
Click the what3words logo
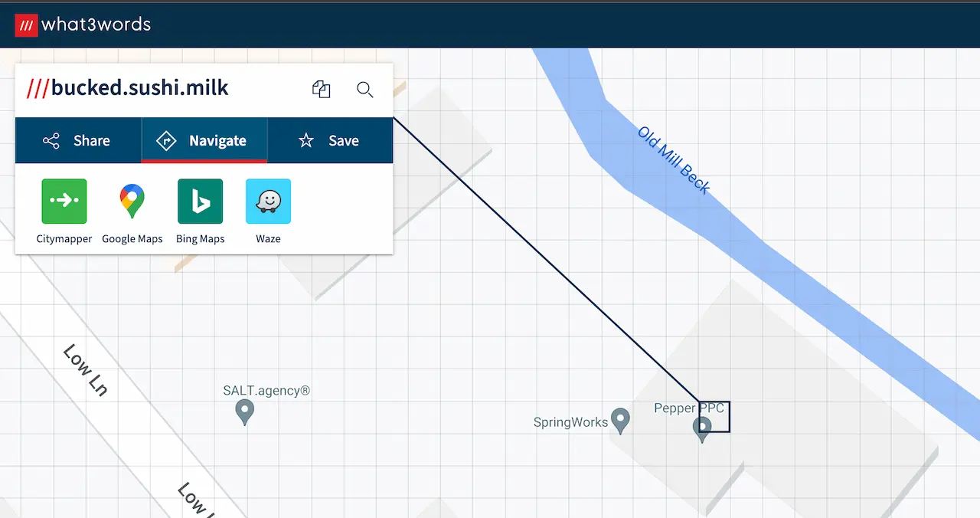point(83,25)
